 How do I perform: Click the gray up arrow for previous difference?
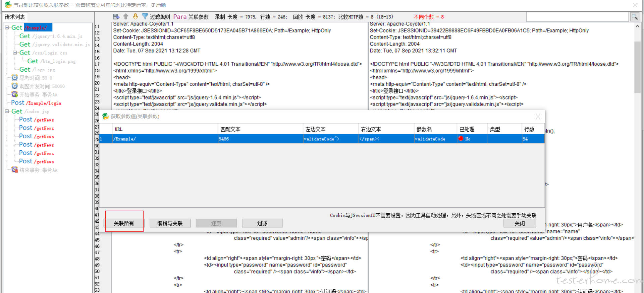click(126, 16)
